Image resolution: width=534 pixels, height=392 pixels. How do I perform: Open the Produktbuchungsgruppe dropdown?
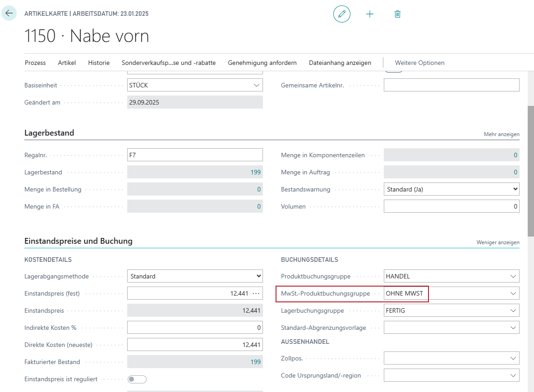[513, 276]
